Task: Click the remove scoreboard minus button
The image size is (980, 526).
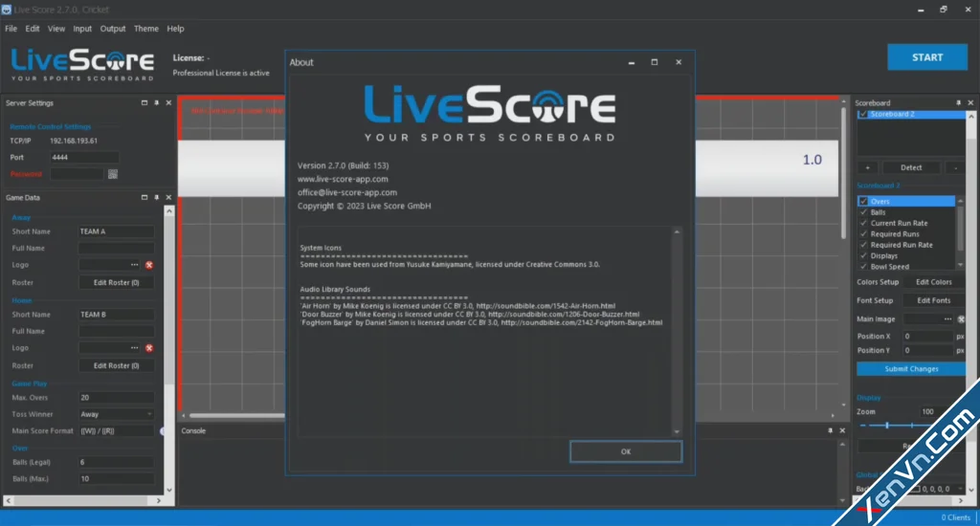Action: pos(955,167)
